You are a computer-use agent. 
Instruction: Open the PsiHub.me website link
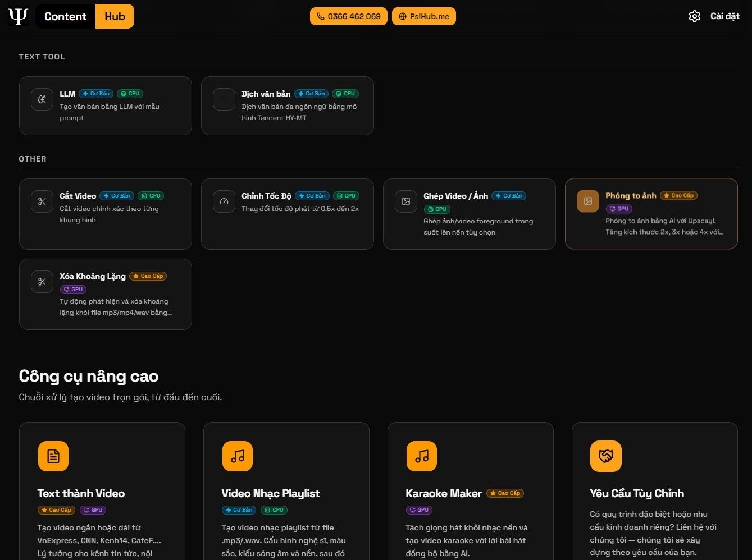coord(424,16)
